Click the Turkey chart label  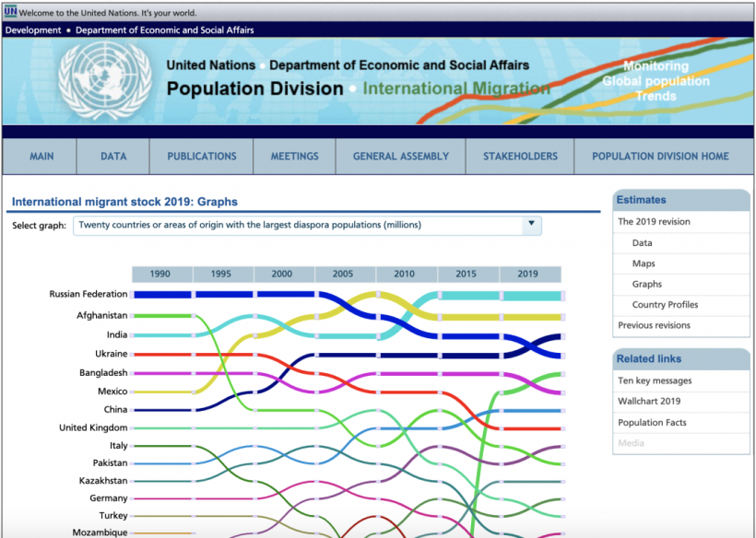click(x=113, y=516)
